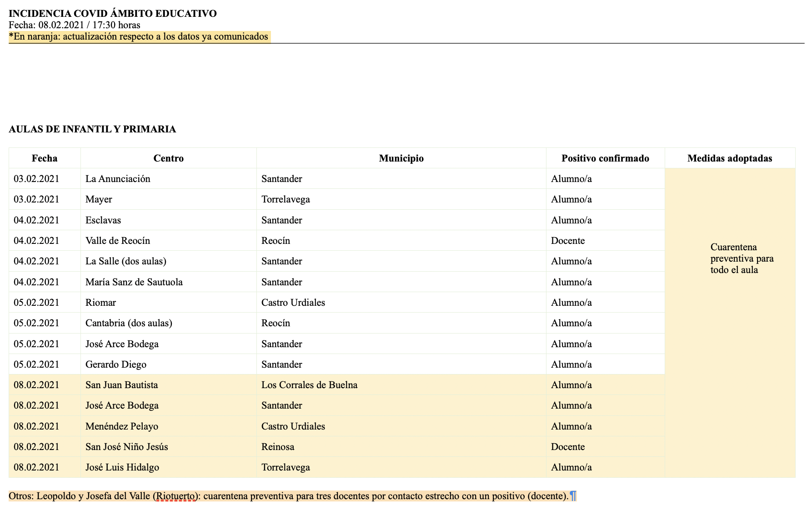
Task: Select the Medidas adoptadas header cell
Action: (x=729, y=158)
